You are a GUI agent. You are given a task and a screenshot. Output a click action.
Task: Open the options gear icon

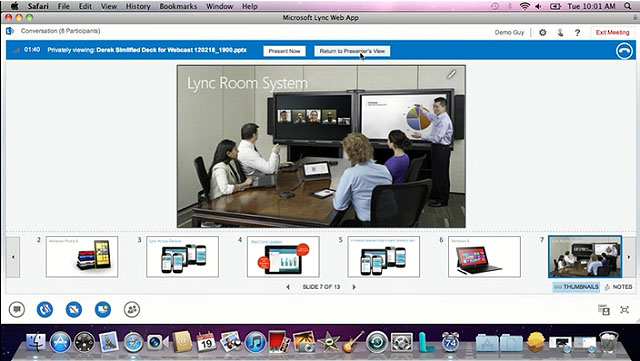point(542,32)
